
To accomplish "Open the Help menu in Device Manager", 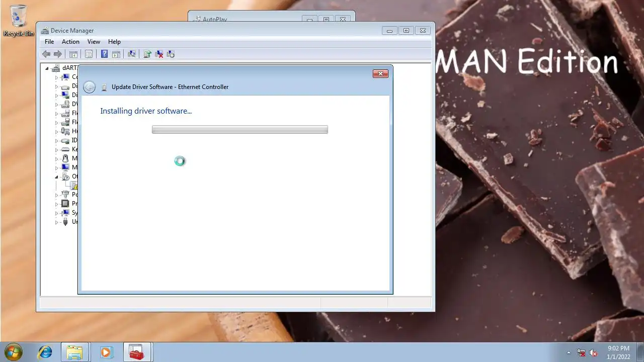I will coord(114,42).
